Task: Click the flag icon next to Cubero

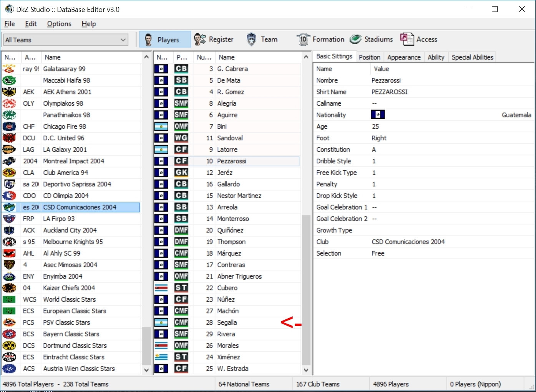Action: [161, 288]
